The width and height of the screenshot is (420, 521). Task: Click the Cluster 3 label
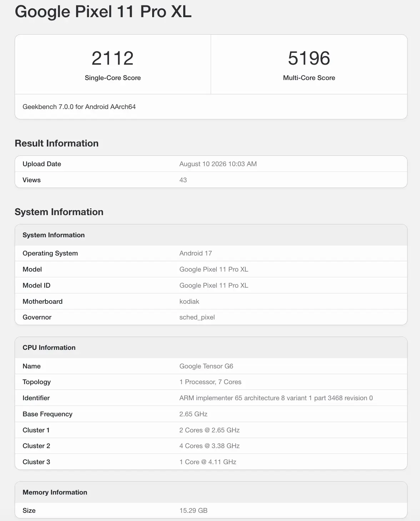click(x=36, y=462)
